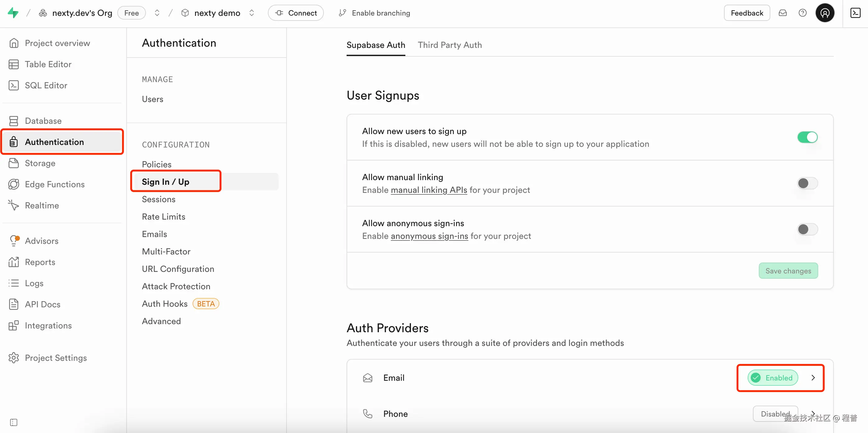Enable Allow manual linking toggle
868x433 pixels.
pyautogui.click(x=807, y=183)
